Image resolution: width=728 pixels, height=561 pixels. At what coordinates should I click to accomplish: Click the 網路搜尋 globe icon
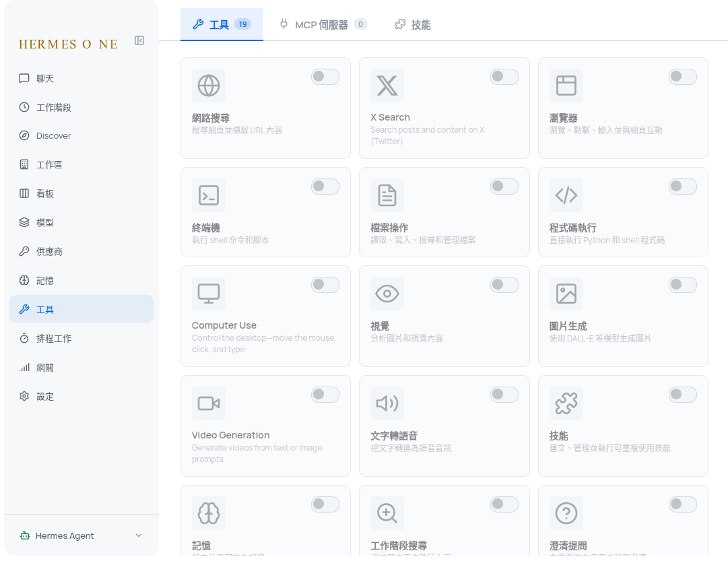coord(209,86)
